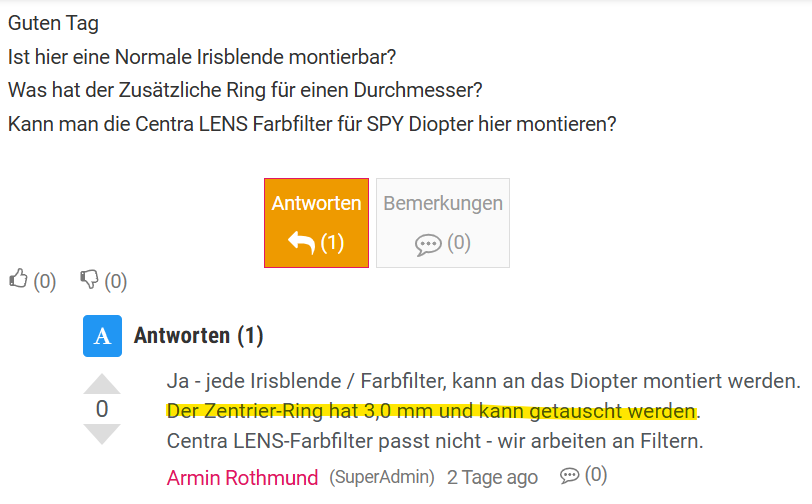Open the orange Antworten tab
Screen dimensions: 812x504
[x=316, y=222]
